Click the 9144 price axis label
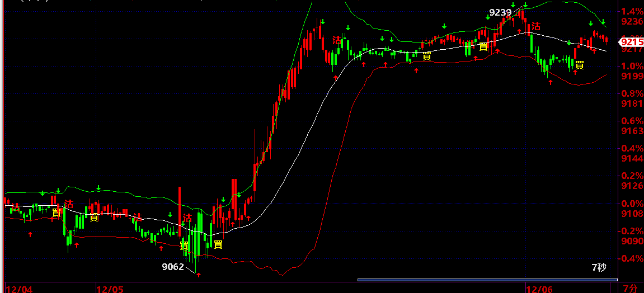The image size is (644, 293). 632,158
